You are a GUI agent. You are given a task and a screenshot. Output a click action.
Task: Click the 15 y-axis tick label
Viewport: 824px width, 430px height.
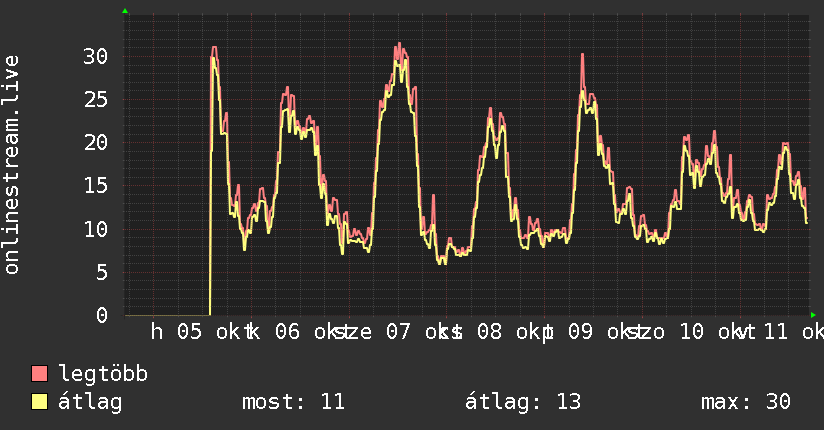[x=96, y=186]
